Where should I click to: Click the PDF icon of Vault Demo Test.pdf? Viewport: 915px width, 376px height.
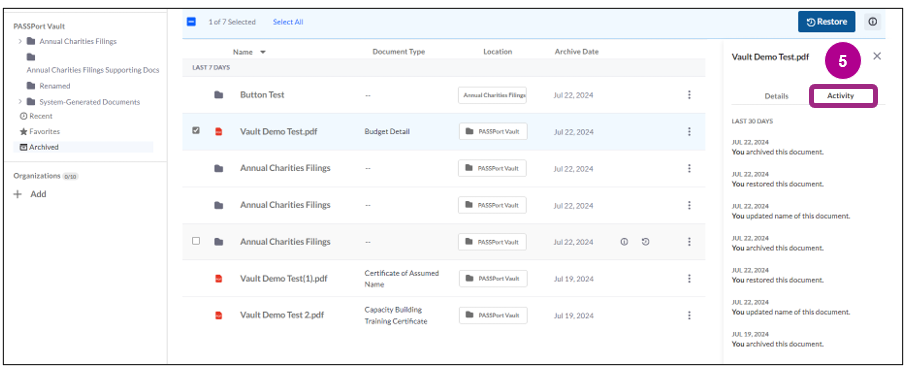click(219, 131)
